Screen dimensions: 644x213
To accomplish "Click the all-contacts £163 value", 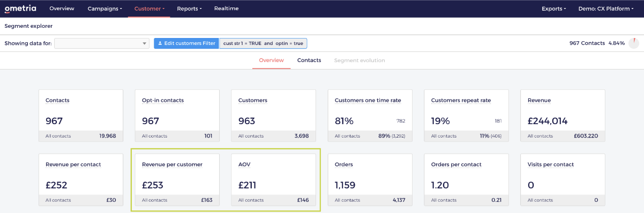I will tap(207, 200).
